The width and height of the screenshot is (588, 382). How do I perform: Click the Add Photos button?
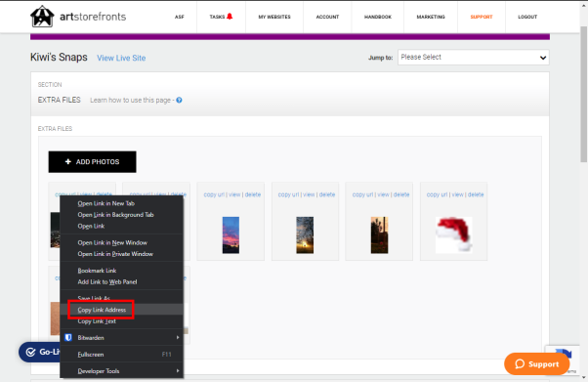pos(92,162)
